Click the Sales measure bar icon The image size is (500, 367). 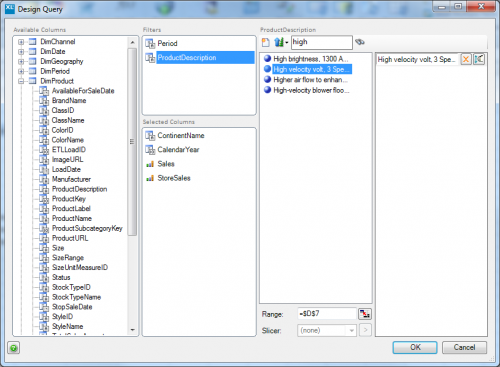150,164
